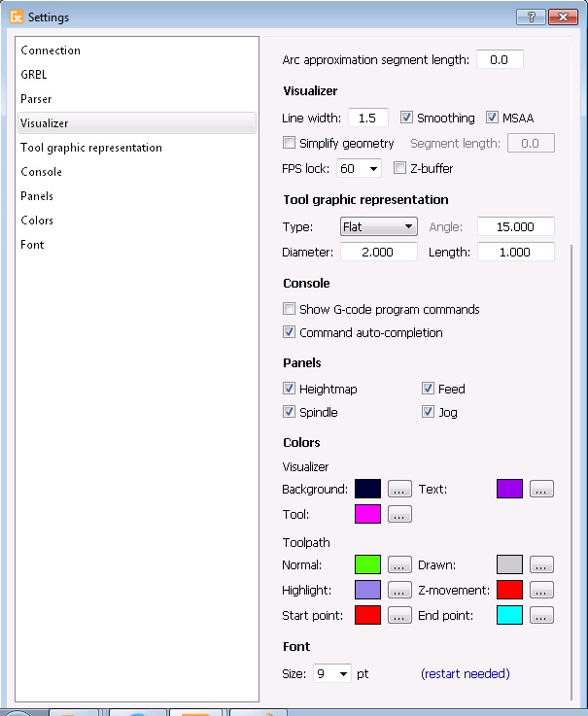Click the Line width input field
Image resolution: width=588 pixels, height=716 pixels.
[367, 118]
